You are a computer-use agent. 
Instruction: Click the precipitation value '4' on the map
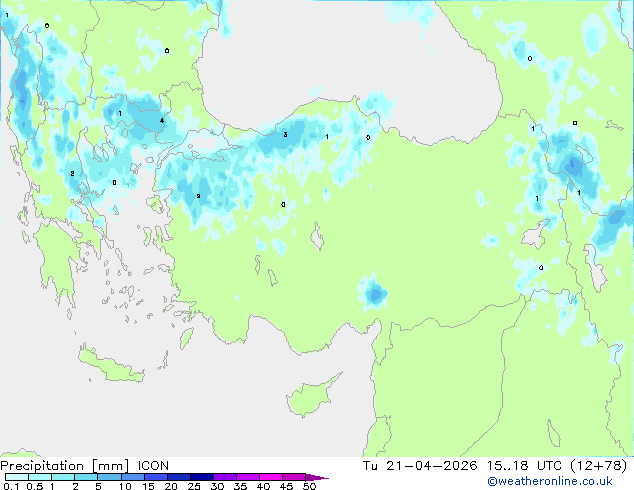coord(162,120)
